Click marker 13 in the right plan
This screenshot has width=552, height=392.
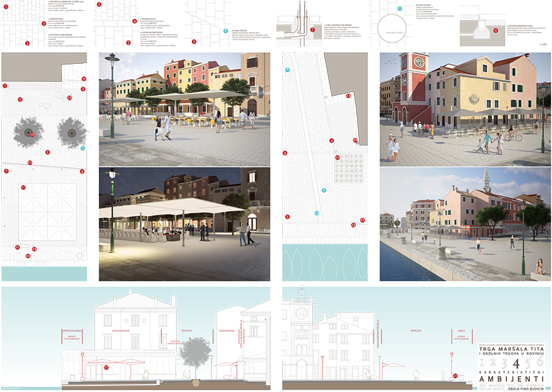point(348,96)
